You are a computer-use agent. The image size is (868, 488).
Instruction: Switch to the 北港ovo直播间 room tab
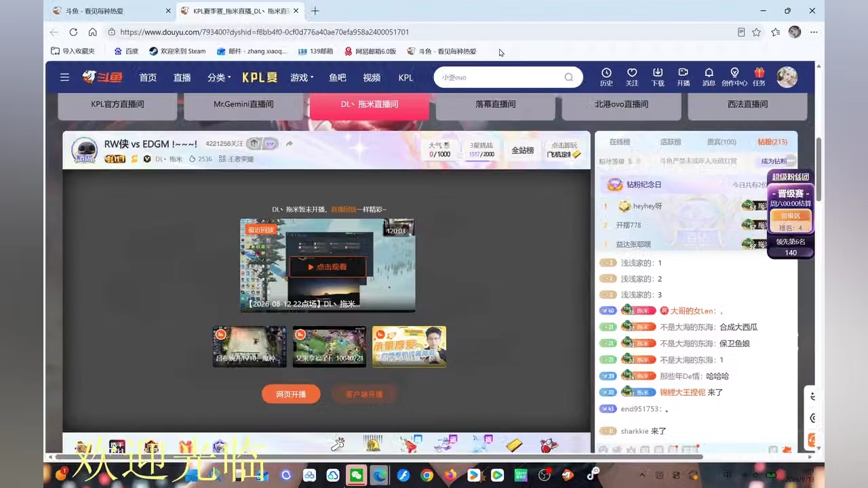[622, 106]
